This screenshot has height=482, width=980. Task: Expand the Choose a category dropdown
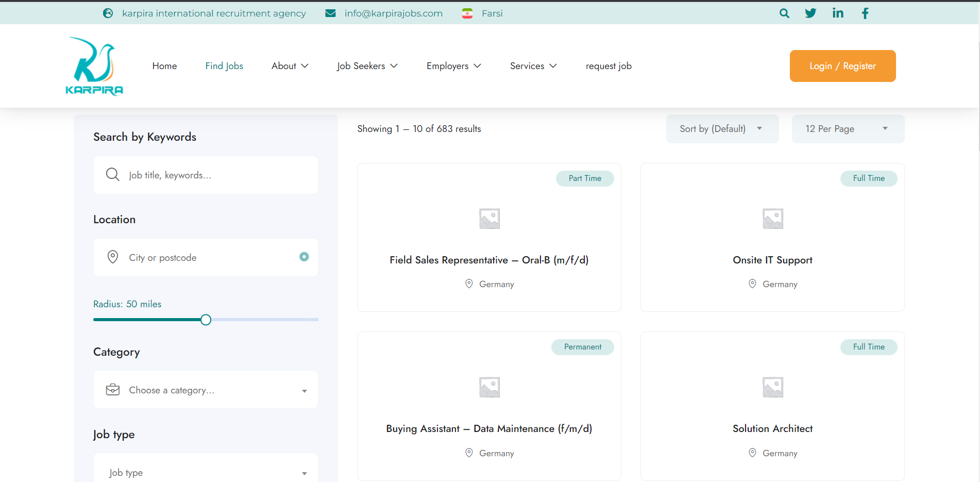[x=206, y=390]
